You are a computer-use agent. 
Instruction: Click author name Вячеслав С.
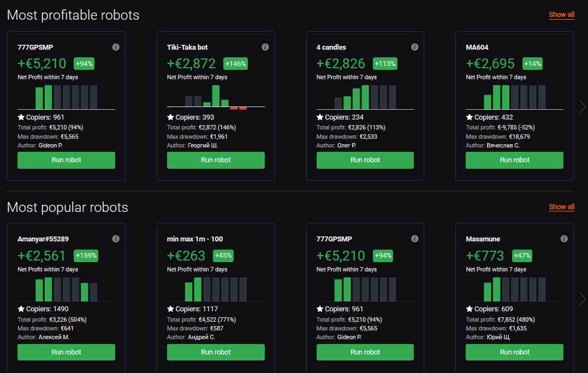[503, 146]
